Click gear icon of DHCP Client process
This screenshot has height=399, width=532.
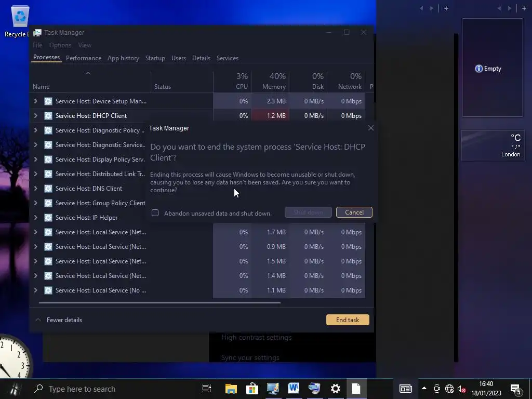pos(48,116)
